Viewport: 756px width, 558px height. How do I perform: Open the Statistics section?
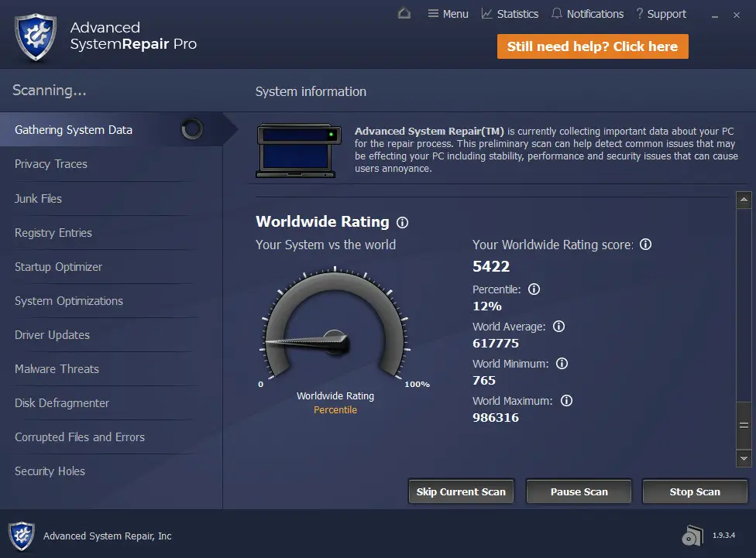coord(510,14)
